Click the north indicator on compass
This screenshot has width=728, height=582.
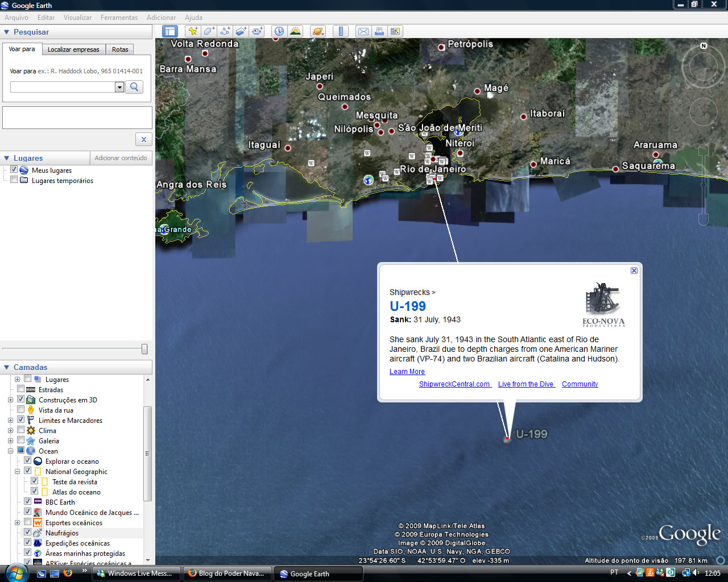[704, 45]
